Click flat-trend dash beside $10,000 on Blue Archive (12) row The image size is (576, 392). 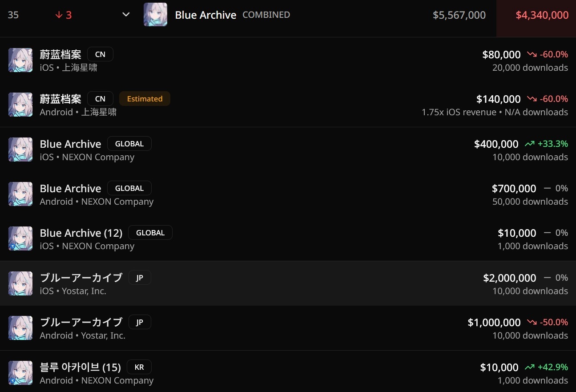(548, 233)
